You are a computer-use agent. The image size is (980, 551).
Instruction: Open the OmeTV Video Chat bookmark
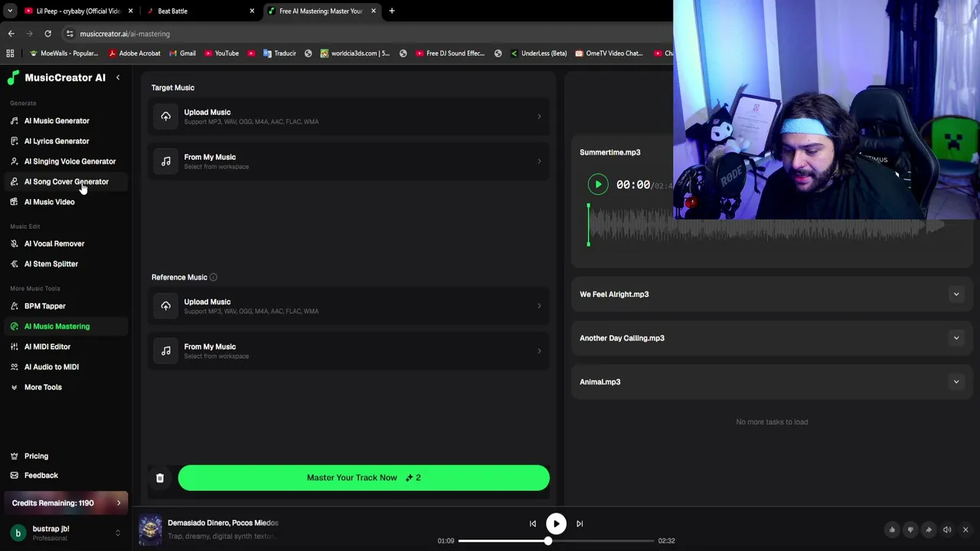(x=609, y=54)
